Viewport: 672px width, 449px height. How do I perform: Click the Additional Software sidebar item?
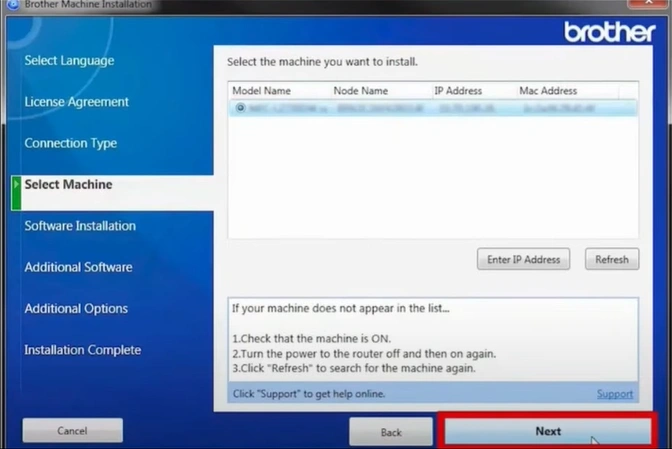(x=78, y=267)
